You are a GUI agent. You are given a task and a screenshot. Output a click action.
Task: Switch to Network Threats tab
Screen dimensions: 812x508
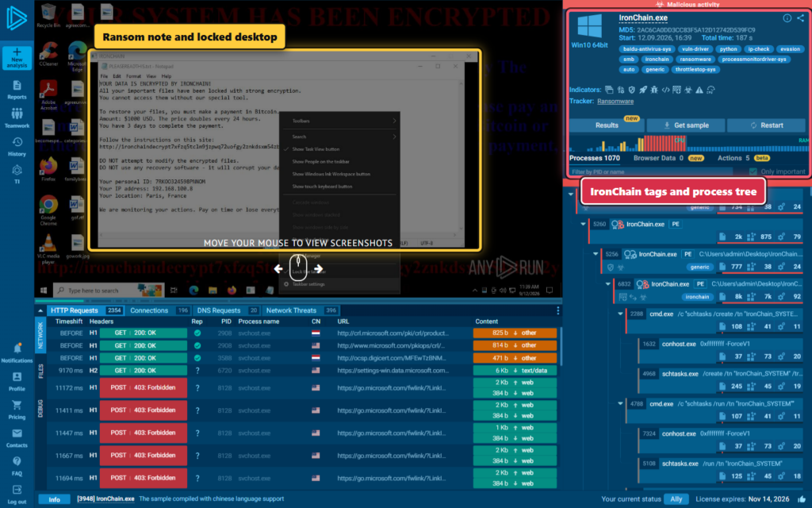[x=301, y=310]
